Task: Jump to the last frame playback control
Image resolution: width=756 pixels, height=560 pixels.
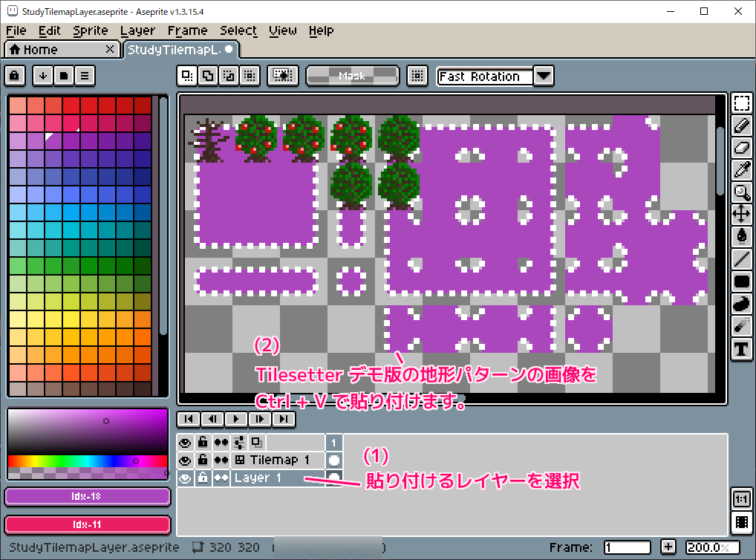Action: [284, 420]
